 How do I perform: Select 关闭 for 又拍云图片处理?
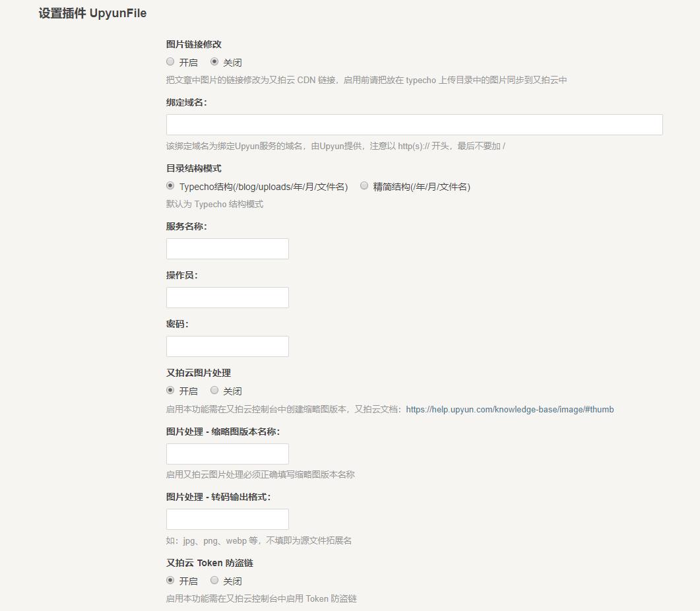click(x=214, y=391)
